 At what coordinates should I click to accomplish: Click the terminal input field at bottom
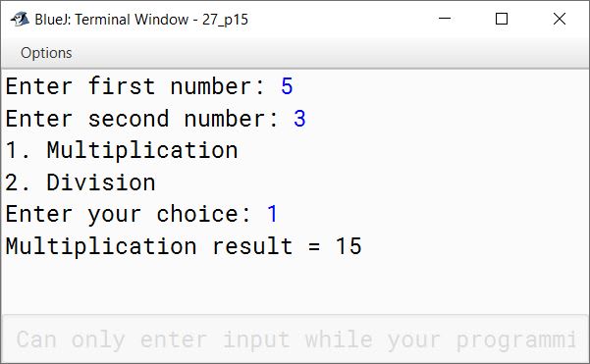[295, 339]
